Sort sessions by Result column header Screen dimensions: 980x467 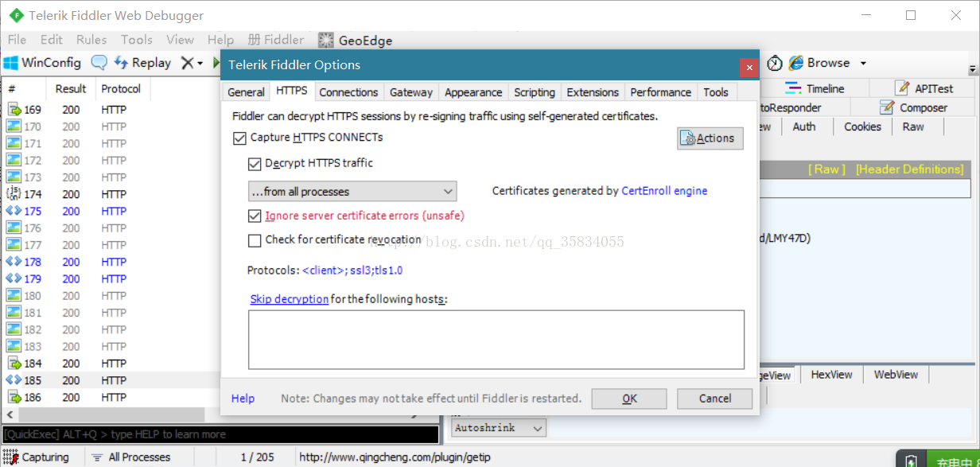pos(71,88)
